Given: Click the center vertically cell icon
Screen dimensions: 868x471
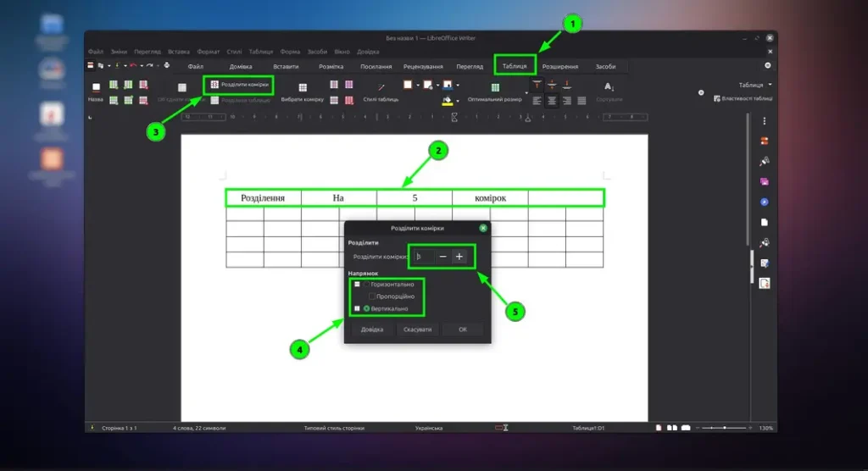Looking at the screenshot, I should 552,86.
